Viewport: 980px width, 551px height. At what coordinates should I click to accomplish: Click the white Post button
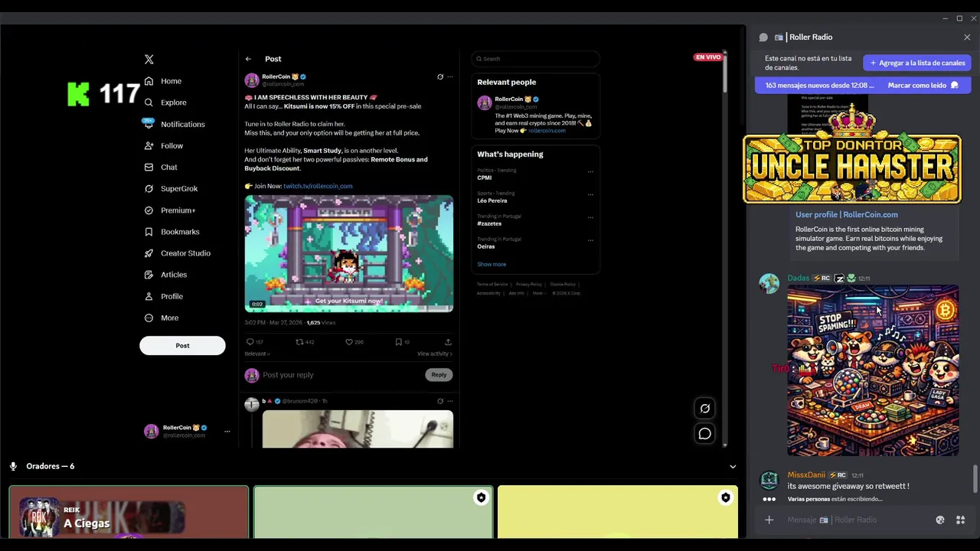[182, 346]
